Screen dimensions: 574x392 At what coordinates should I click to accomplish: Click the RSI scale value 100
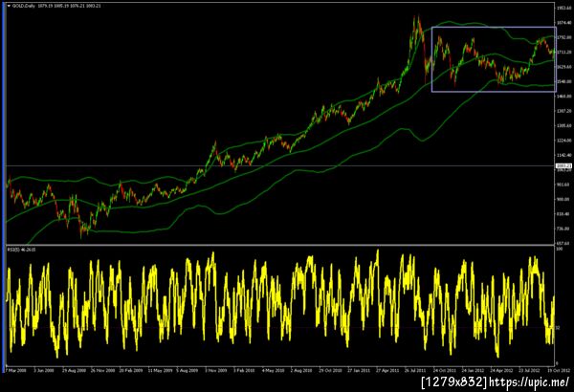point(560,249)
